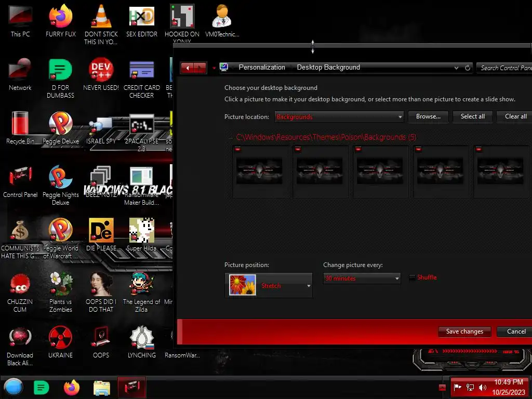Open the Dev-C++ shortcut labeled NEVER USED
Viewport: 532px width, 399px height.
click(101, 75)
